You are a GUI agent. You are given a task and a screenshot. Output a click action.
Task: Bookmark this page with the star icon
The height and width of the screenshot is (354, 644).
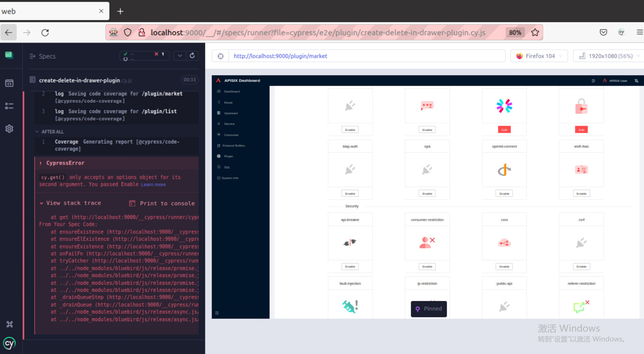(x=535, y=33)
